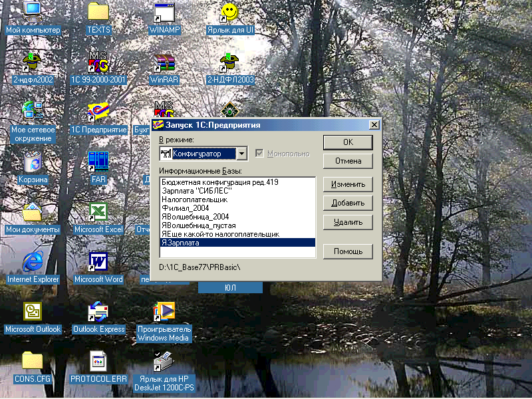Viewport: 532px width, 399px height.
Task: Toggle the Монопольно checkbox
Action: click(259, 154)
